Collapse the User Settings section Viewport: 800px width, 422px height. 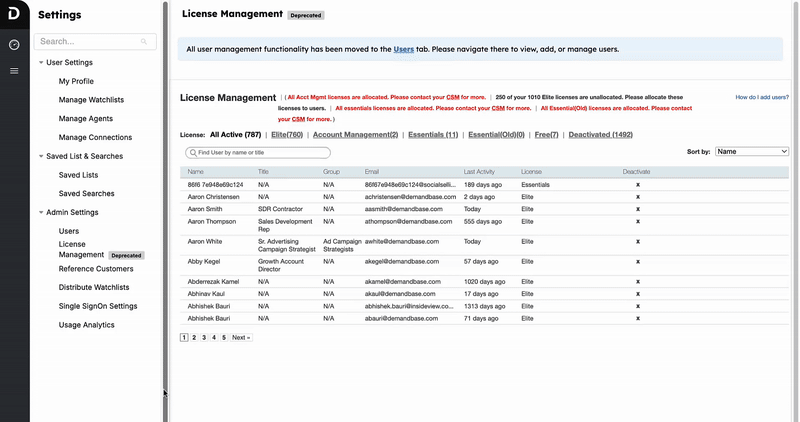pyautogui.click(x=41, y=62)
